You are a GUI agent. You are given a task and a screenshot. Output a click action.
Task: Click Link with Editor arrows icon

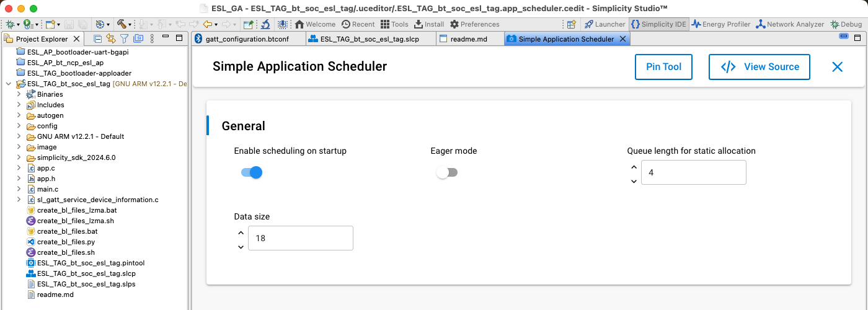pyautogui.click(x=111, y=38)
